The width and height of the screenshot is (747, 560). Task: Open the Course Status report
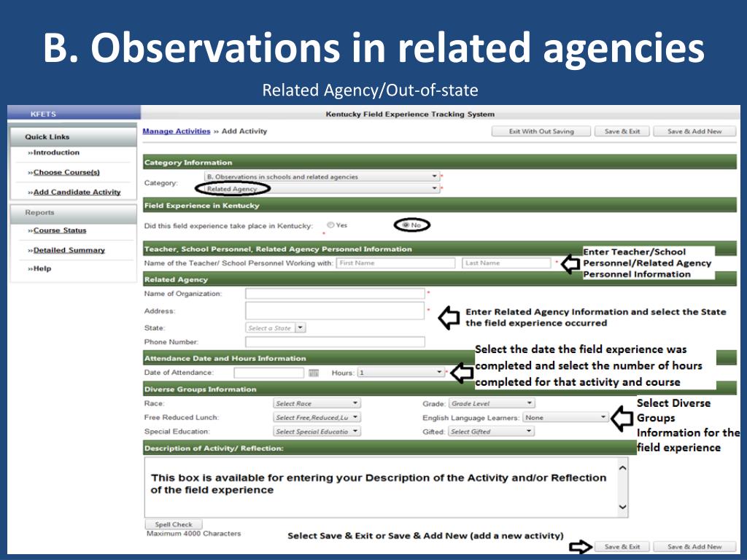60,230
